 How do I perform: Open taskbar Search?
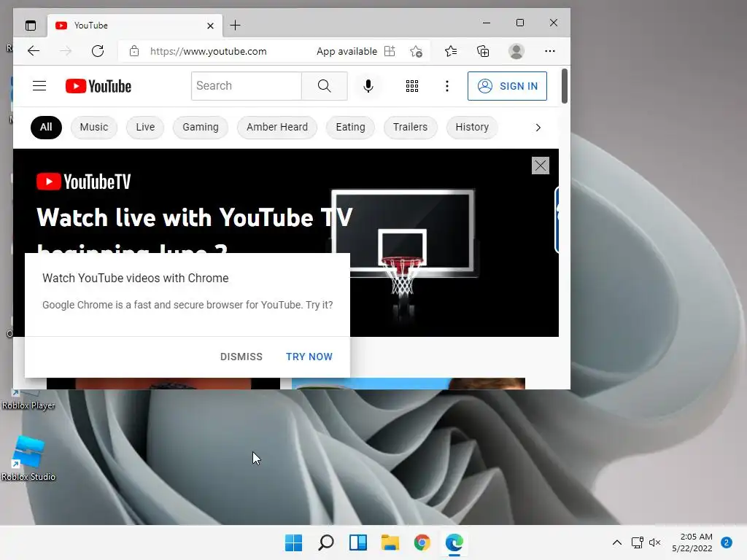point(326,542)
